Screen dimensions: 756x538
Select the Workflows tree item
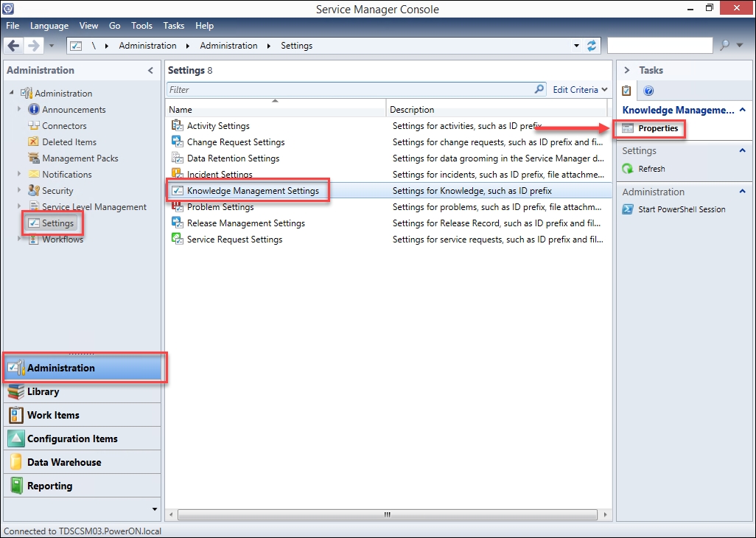point(62,240)
